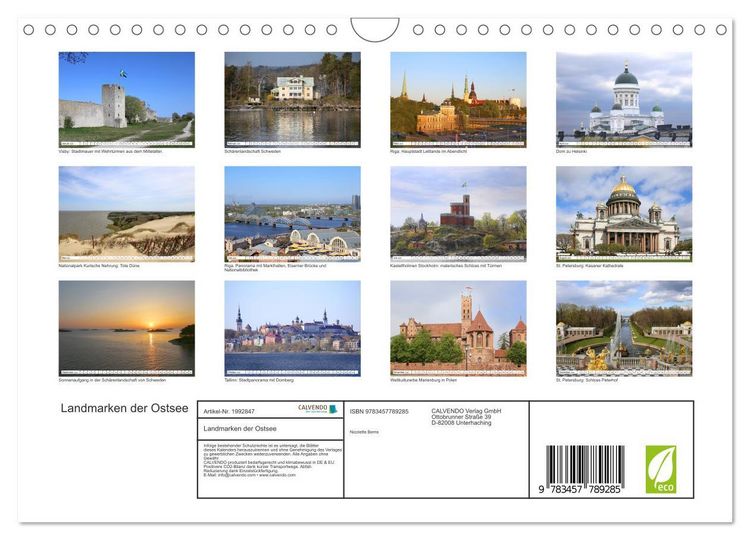Click the caption 'Visby: Stadtmauer mit Wehrtürmen'

(111, 151)
